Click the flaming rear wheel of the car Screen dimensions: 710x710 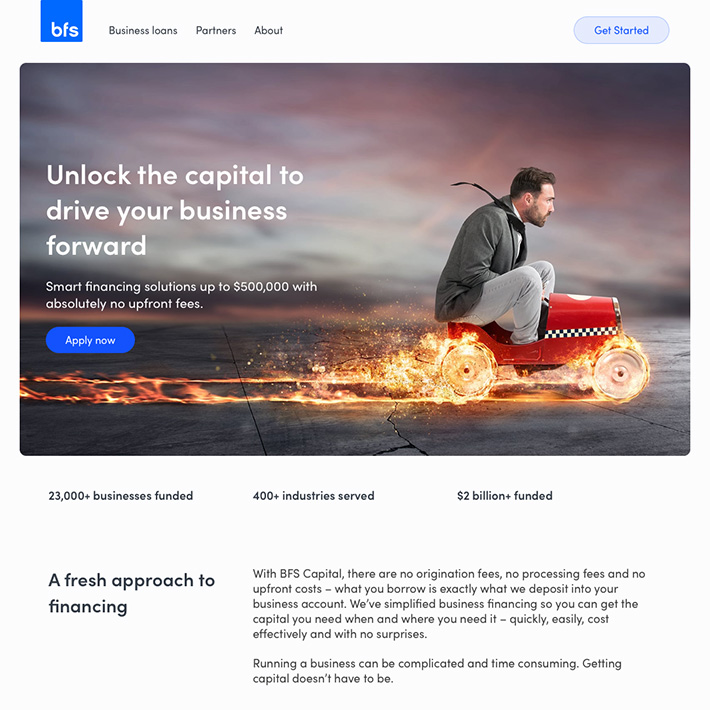[x=468, y=371]
